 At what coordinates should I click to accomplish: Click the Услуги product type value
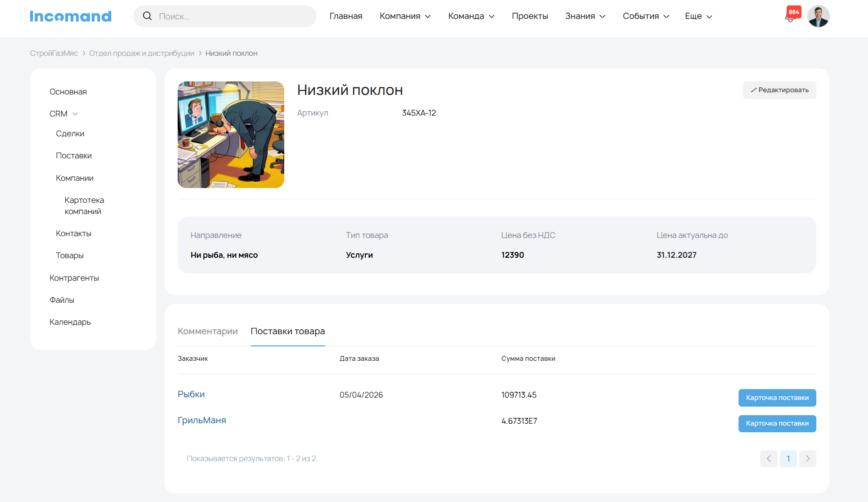359,255
